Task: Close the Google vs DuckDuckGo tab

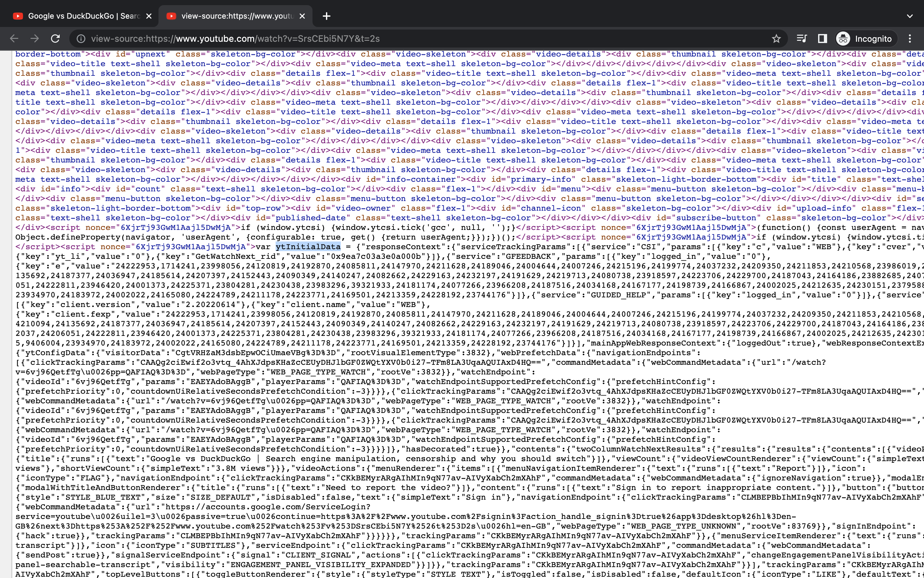Action: pyautogui.click(x=149, y=16)
